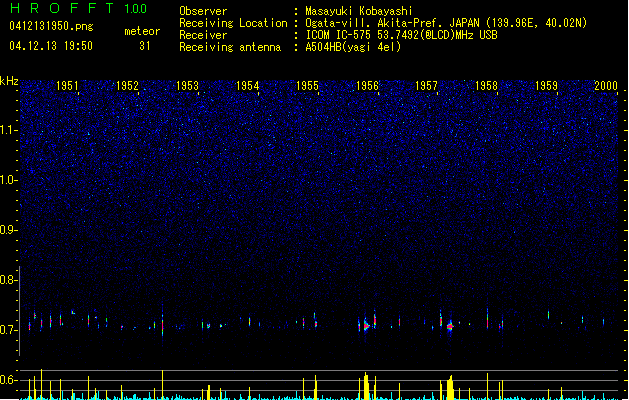Select the ICOM IC-575 receiver details
Screen dimensions: 629x400
[401, 35]
